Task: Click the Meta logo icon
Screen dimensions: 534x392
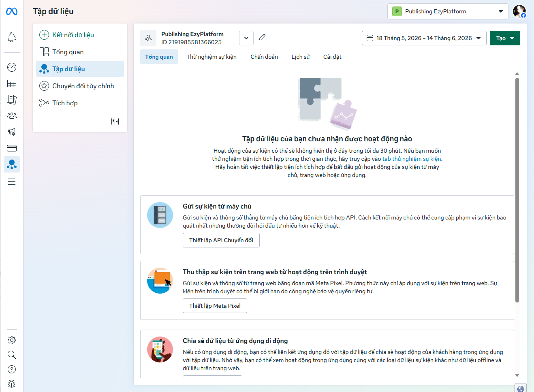Action: (x=12, y=11)
